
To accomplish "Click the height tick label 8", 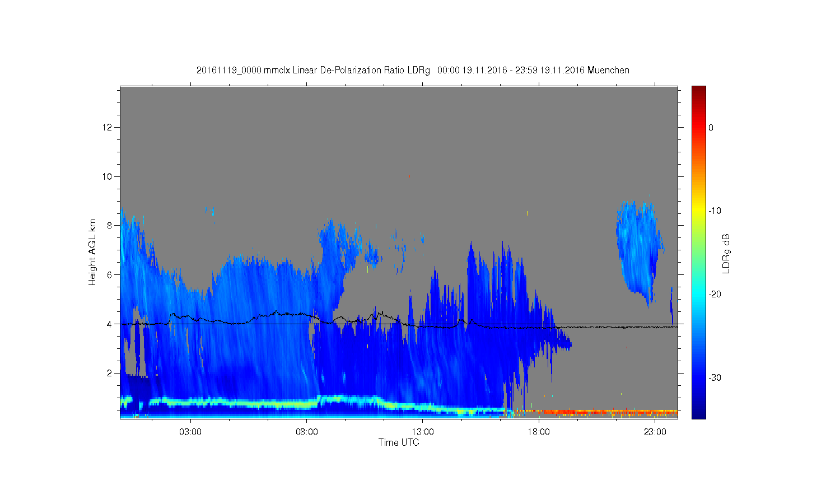I will (110, 226).
